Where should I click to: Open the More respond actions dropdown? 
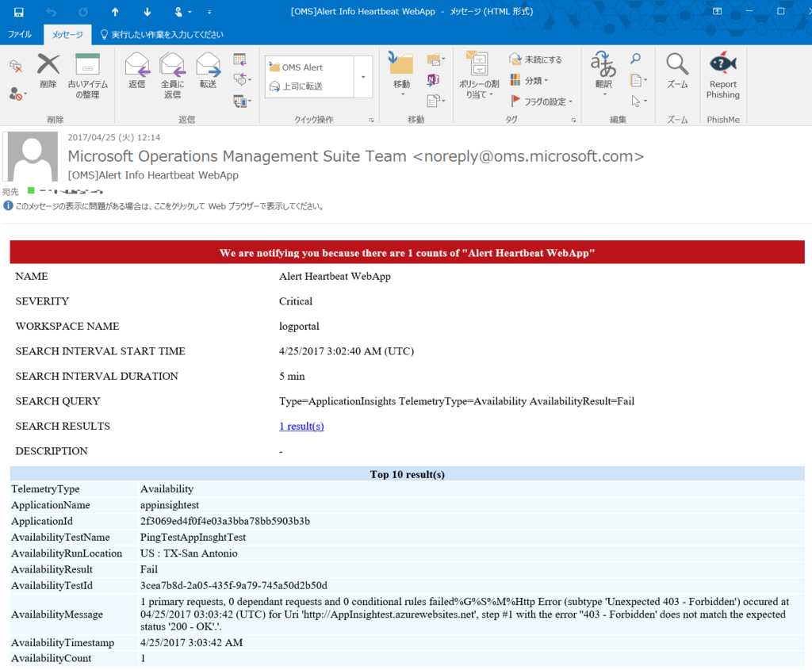(x=242, y=101)
